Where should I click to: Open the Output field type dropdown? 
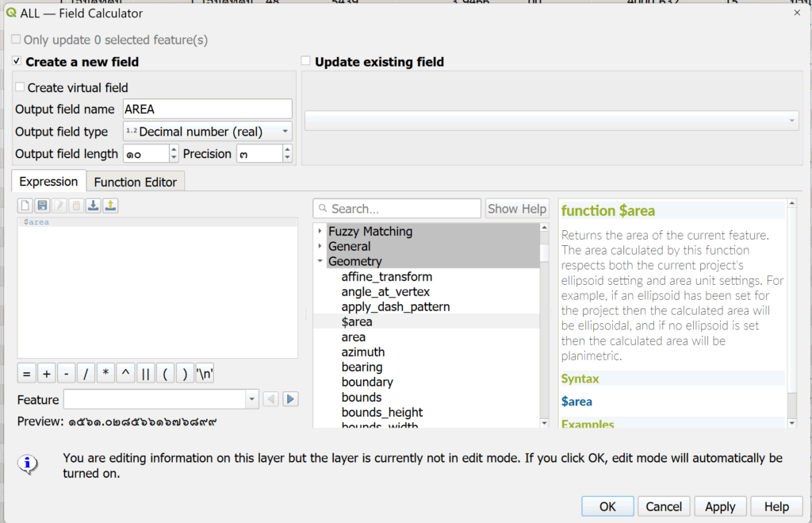pos(207,132)
